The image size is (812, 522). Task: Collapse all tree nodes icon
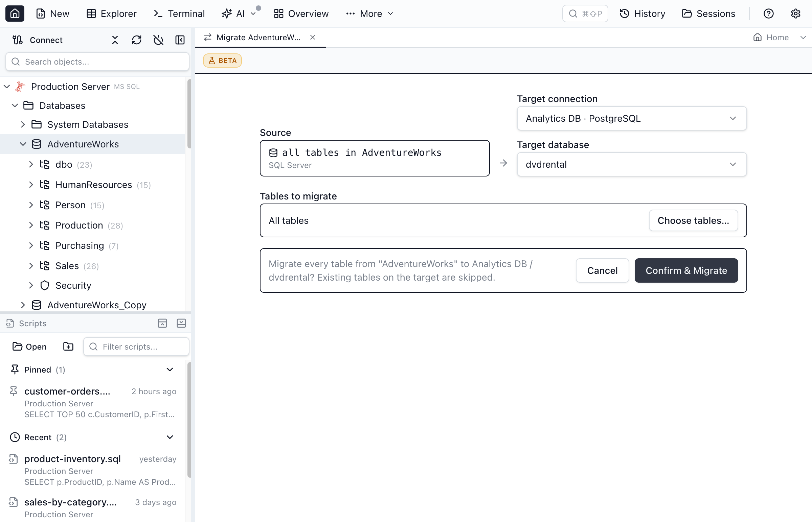(x=115, y=40)
